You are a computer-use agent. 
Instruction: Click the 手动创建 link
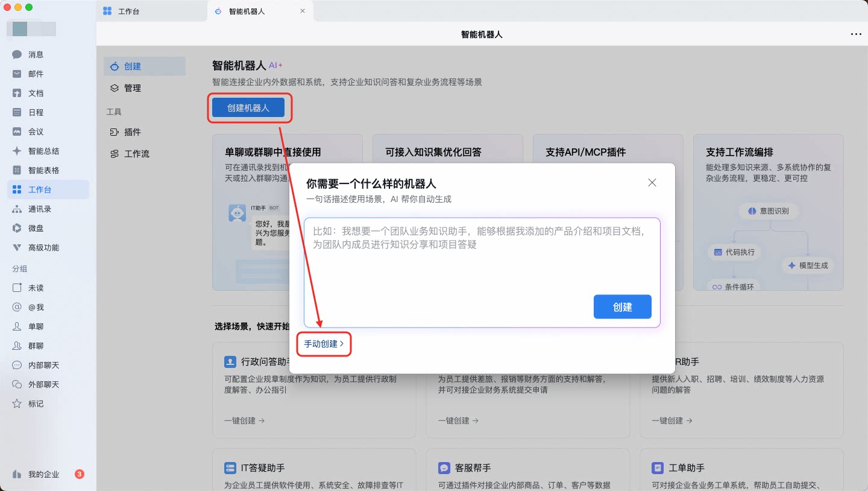click(324, 344)
